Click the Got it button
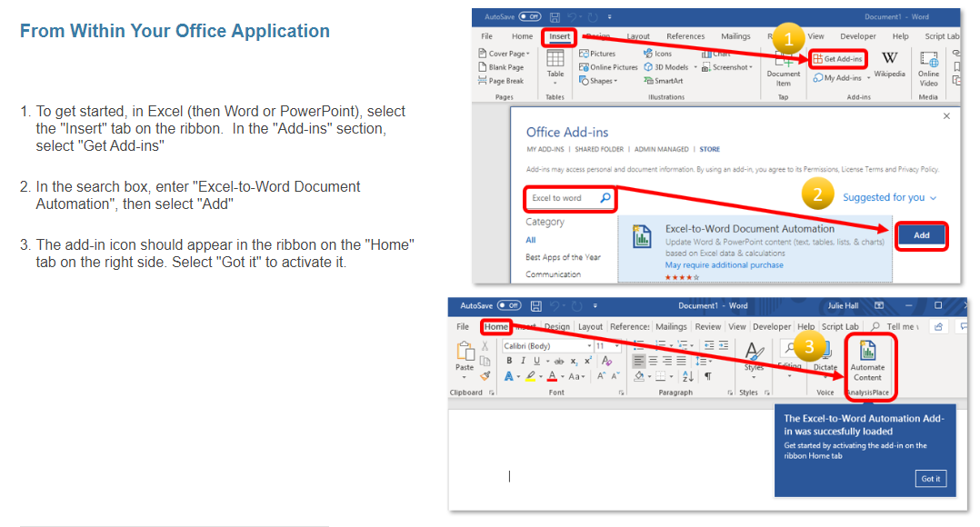The height and width of the screenshot is (527, 980). 931,478
